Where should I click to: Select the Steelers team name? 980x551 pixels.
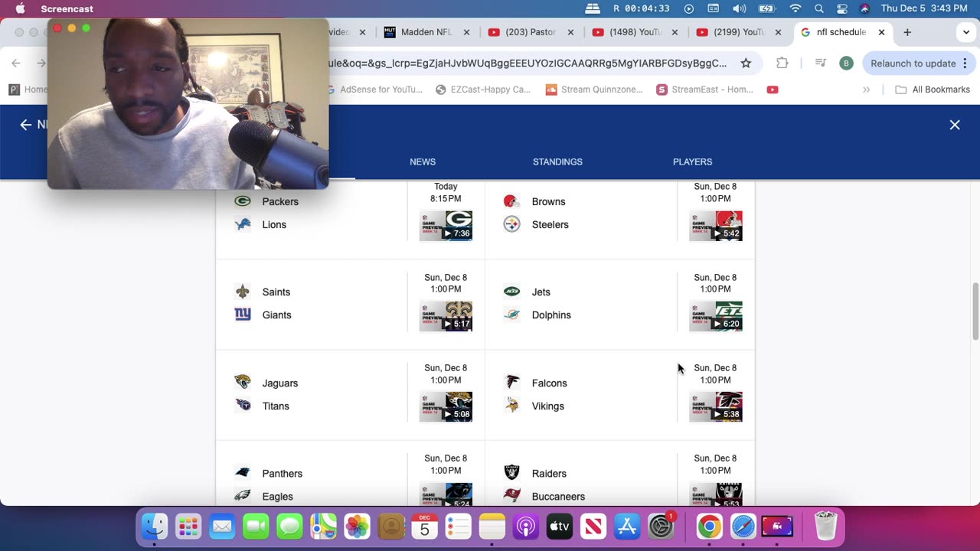coord(550,224)
